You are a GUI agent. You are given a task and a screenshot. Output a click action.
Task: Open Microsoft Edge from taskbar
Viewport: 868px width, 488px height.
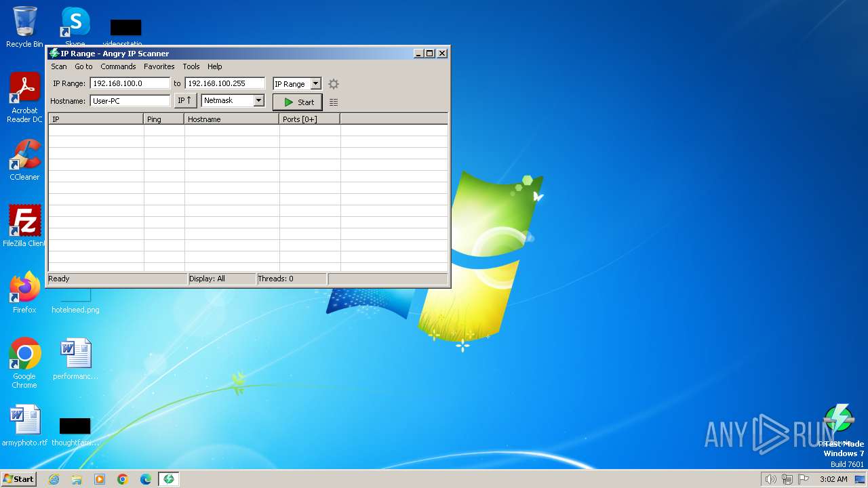tap(146, 479)
